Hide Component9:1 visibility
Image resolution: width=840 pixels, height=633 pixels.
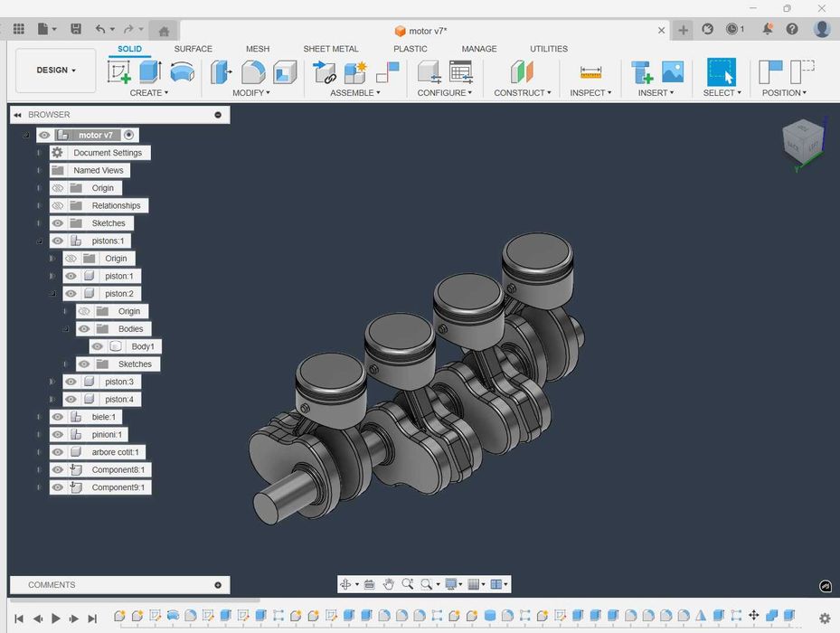point(58,487)
